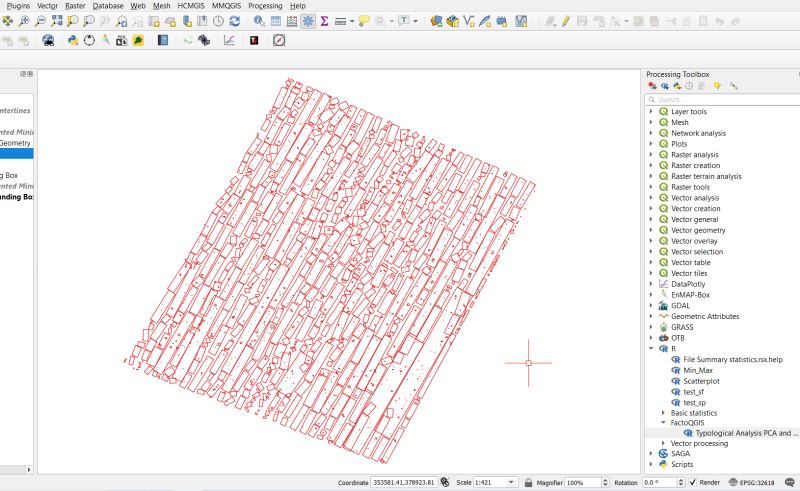Expand the SAGA provider group
Viewport: 800px width, 491px height.
point(651,453)
